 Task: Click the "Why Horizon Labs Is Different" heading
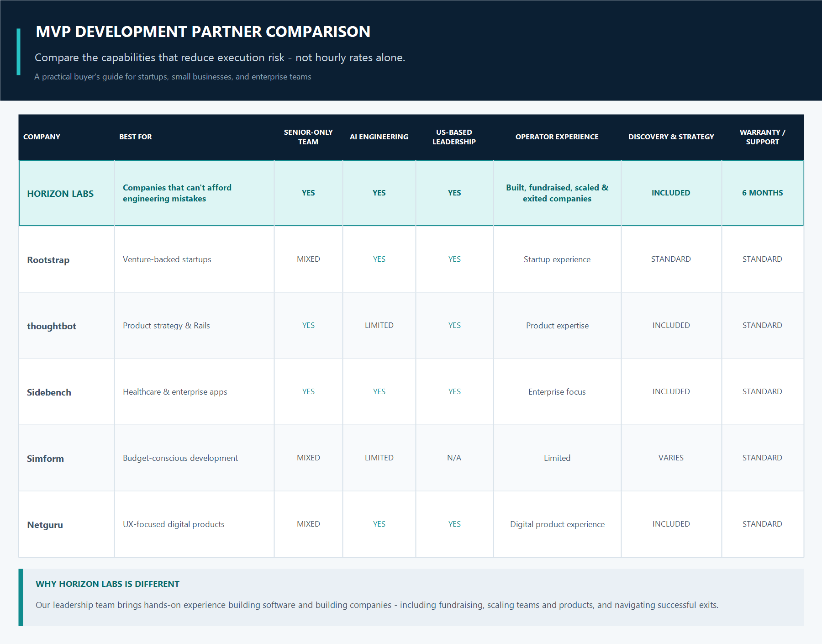point(107,584)
